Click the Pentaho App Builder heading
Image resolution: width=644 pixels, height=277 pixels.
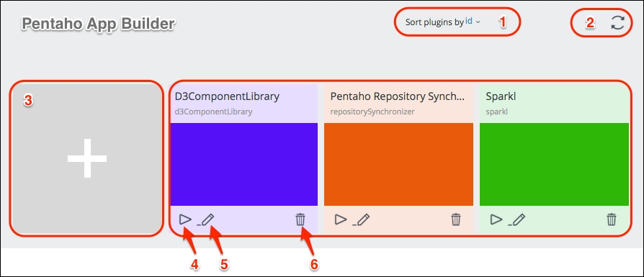[98, 24]
